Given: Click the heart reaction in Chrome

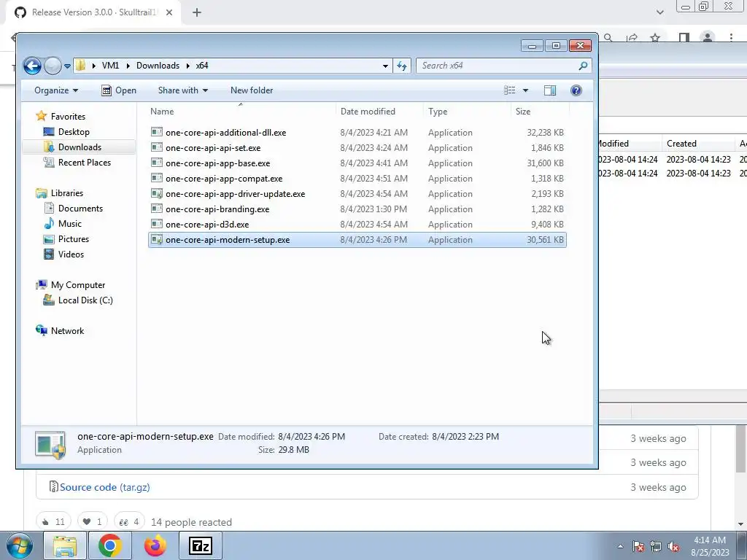Looking at the screenshot, I should 93,522.
